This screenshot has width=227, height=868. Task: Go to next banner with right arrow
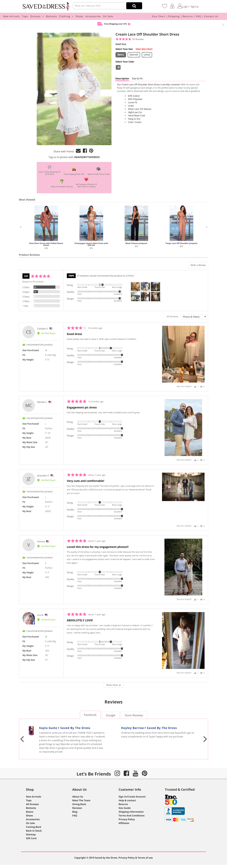(223, 25)
